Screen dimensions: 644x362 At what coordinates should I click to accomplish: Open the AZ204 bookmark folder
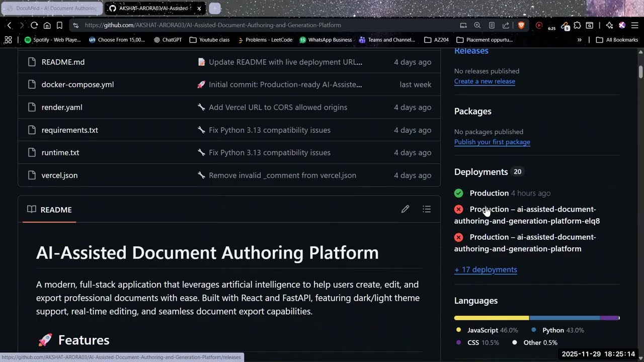pos(436,40)
